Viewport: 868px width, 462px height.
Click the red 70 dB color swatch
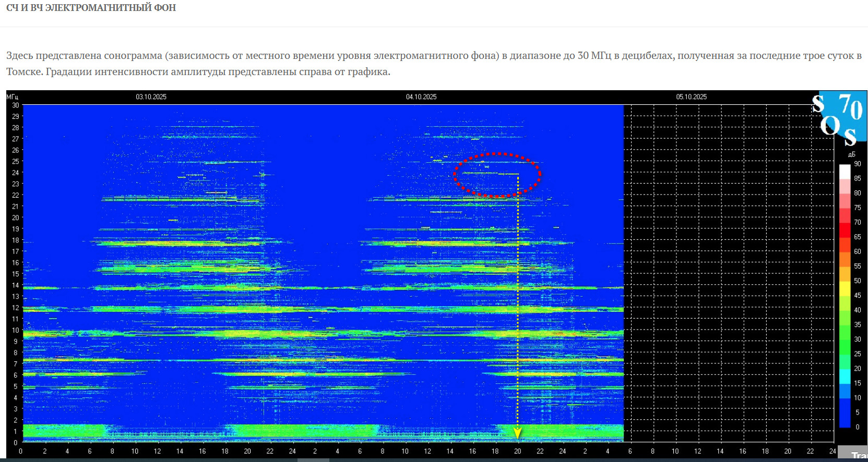click(845, 223)
